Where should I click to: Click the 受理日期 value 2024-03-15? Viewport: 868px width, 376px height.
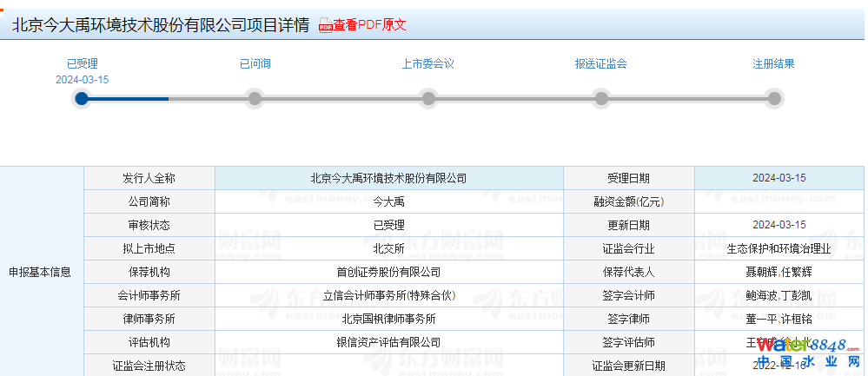pos(779,178)
